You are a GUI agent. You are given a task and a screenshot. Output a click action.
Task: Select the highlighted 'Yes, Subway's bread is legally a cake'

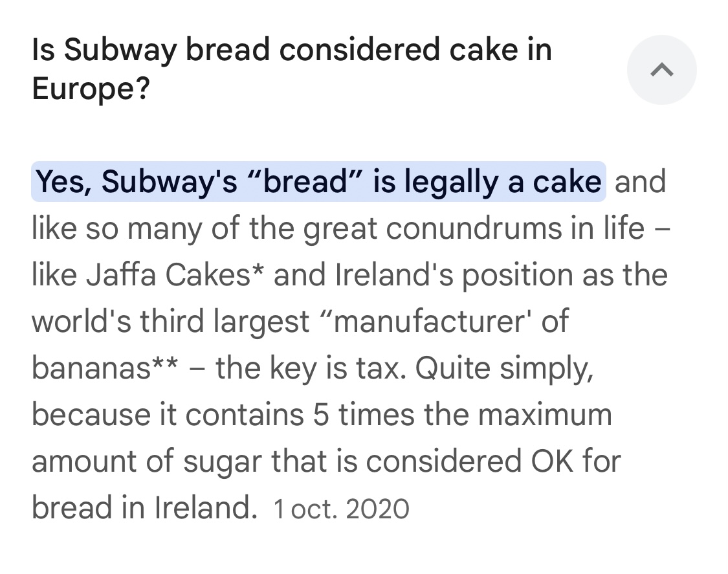pos(318,181)
